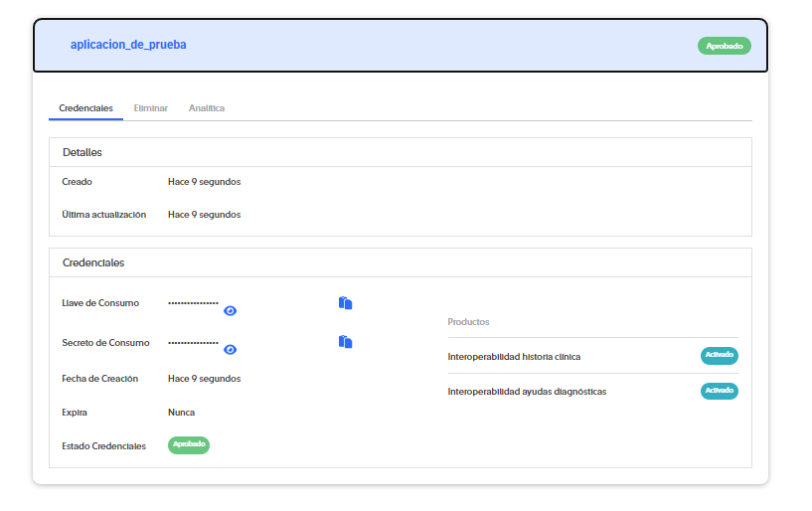This screenshot has height=511, width=812.
Task: Click the Aprobado badge beside Estado Credenciales
Action: tap(189, 444)
